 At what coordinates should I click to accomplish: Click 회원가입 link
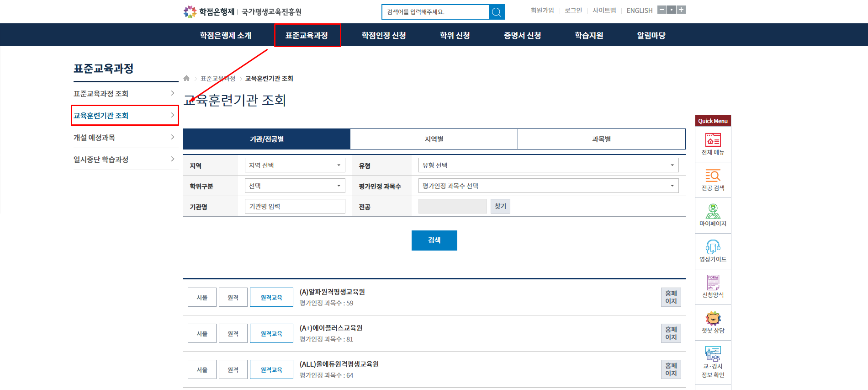[542, 10]
